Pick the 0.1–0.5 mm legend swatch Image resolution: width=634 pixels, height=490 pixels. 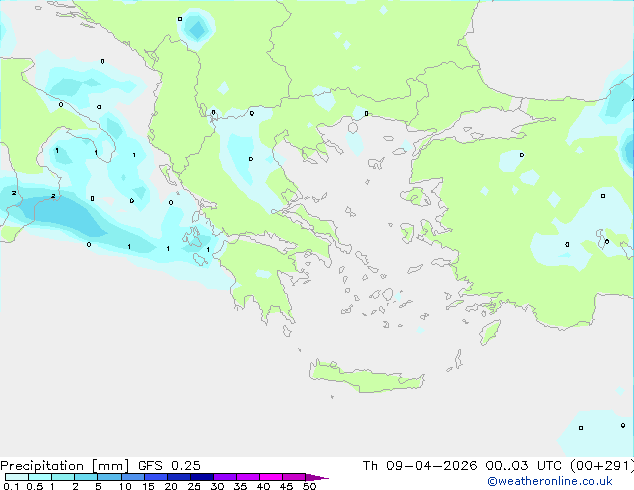click(17, 477)
